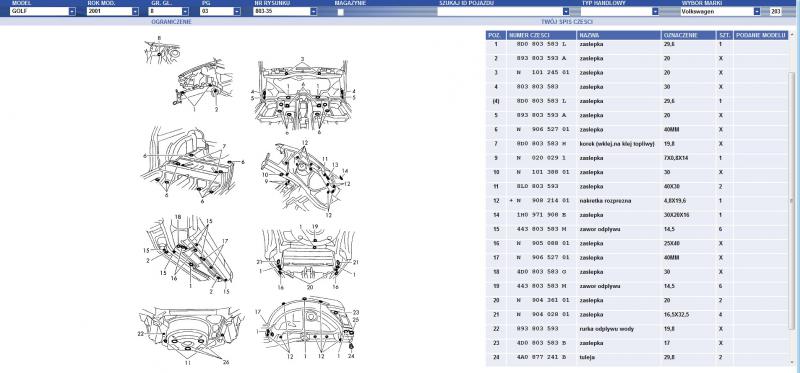The height and width of the screenshot is (373, 800).
Task: Toggle the MAGAZYNIE checkbox
Action: click(340, 12)
